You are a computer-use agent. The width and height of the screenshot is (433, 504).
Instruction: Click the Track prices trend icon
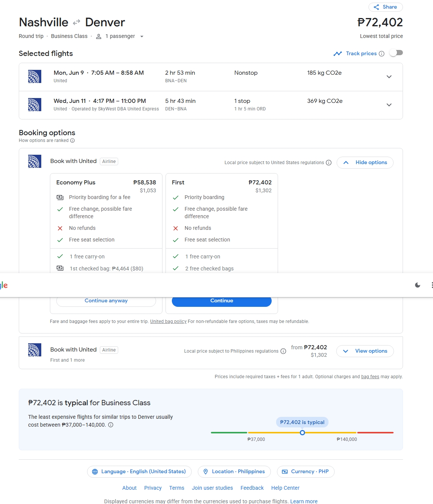pyautogui.click(x=338, y=54)
